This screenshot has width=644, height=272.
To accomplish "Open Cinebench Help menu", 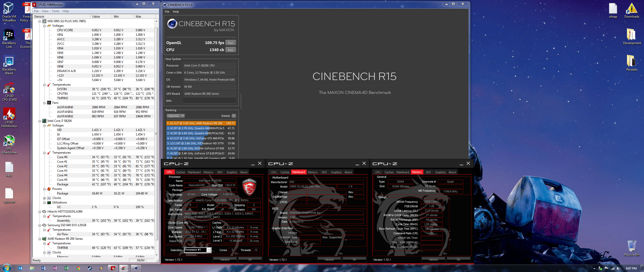I will (176, 12).
